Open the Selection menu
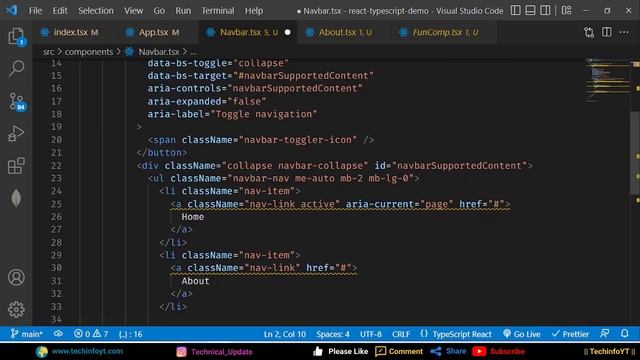 pyautogui.click(x=96, y=11)
